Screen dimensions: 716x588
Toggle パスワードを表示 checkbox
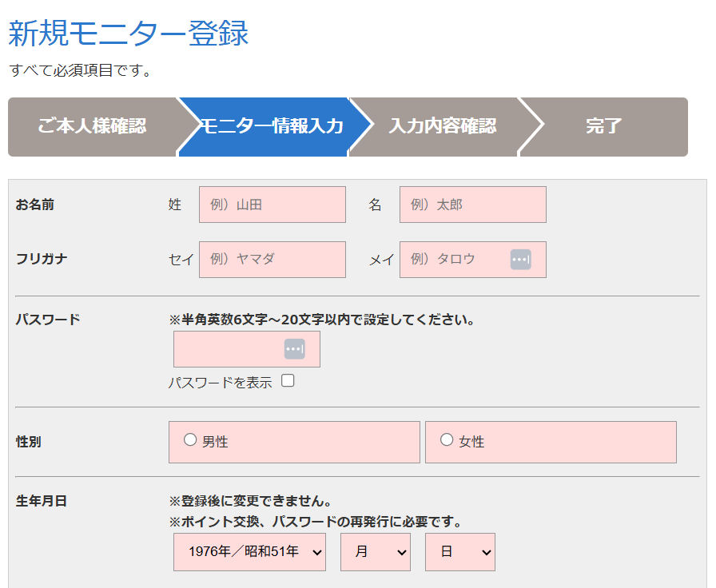tap(288, 380)
